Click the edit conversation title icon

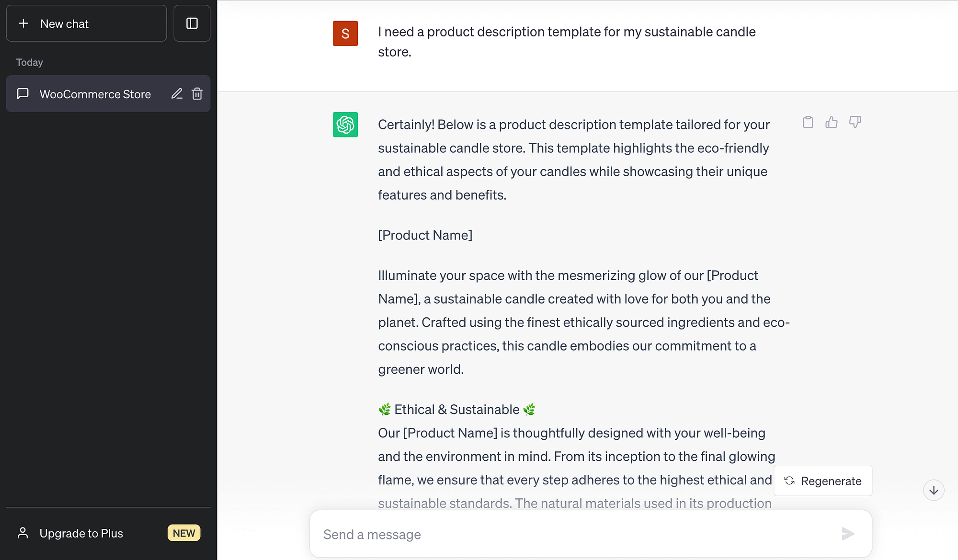click(x=177, y=93)
